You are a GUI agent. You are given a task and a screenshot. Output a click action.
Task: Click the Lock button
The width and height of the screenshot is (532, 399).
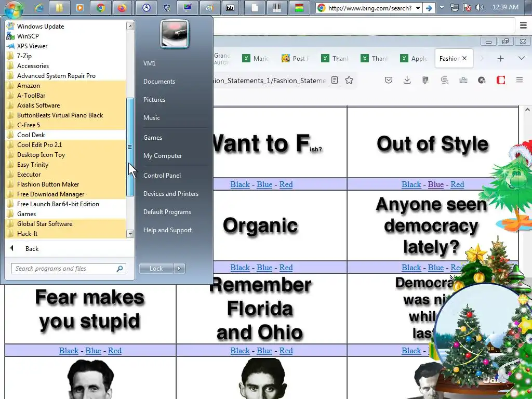coord(156,269)
